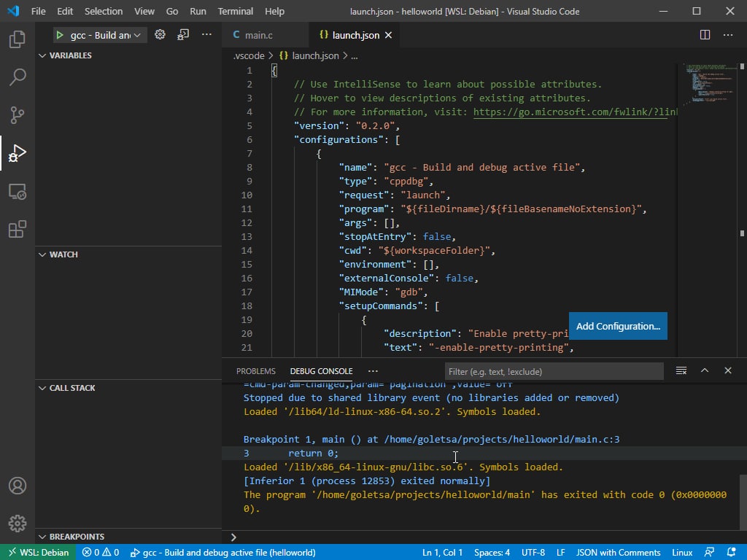The image size is (747, 560).
Task: Open the Go menu
Action: click(x=172, y=11)
